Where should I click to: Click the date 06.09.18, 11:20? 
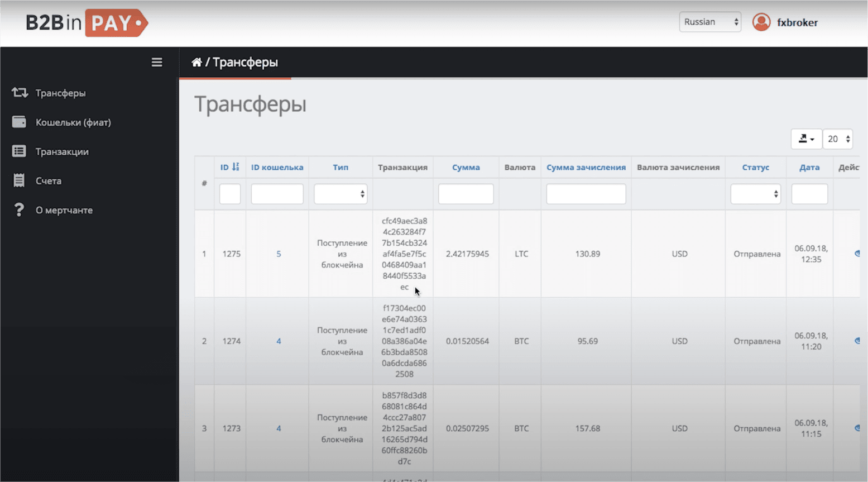(811, 341)
